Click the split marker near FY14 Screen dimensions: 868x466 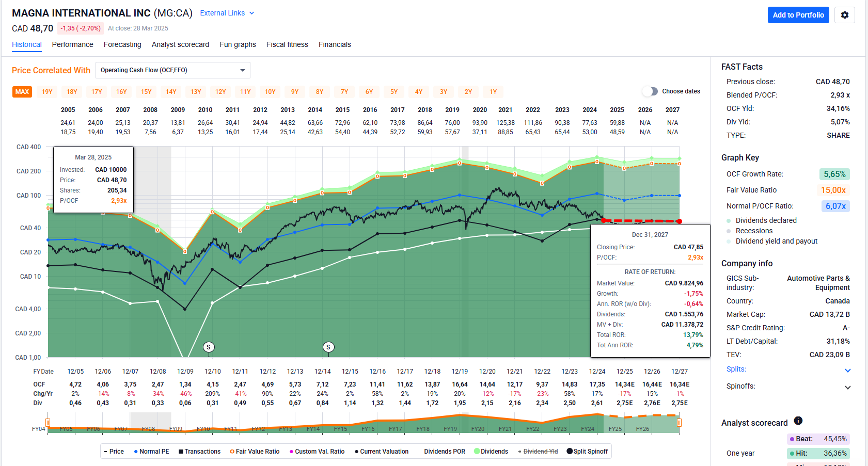(x=328, y=347)
